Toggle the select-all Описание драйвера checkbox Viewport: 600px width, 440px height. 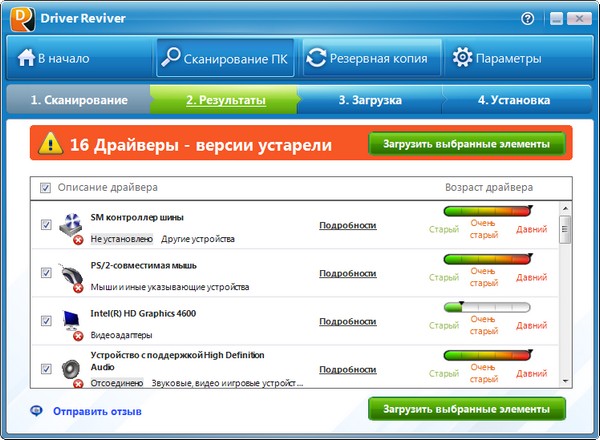tap(46, 187)
